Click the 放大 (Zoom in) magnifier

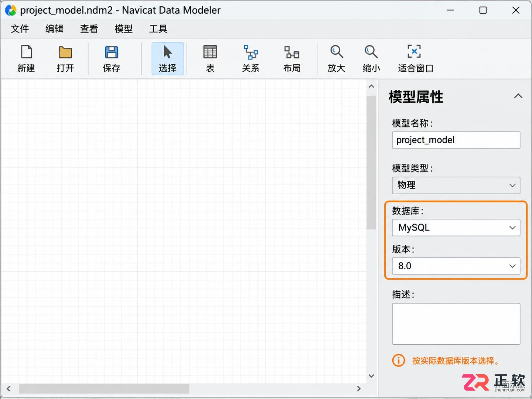337,52
